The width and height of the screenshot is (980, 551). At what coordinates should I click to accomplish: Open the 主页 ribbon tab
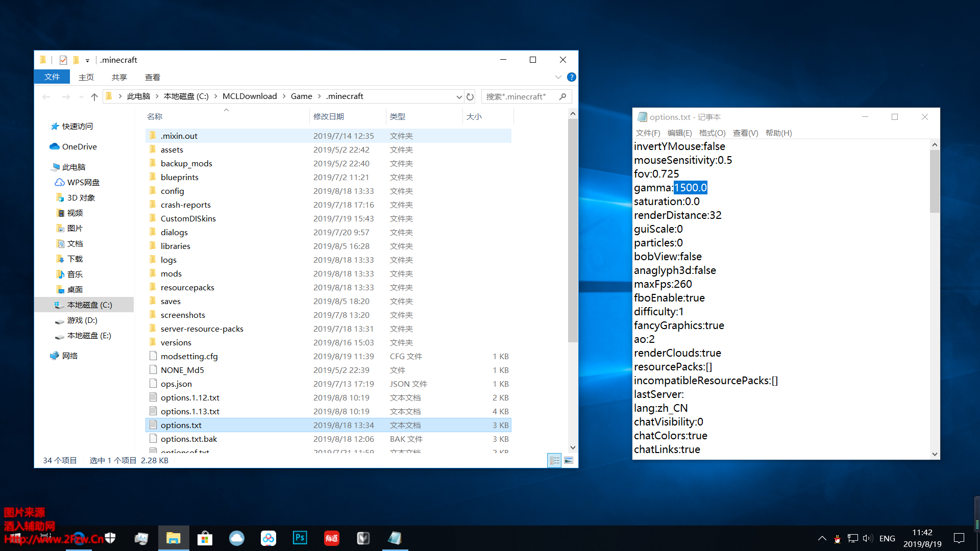[x=86, y=77]
